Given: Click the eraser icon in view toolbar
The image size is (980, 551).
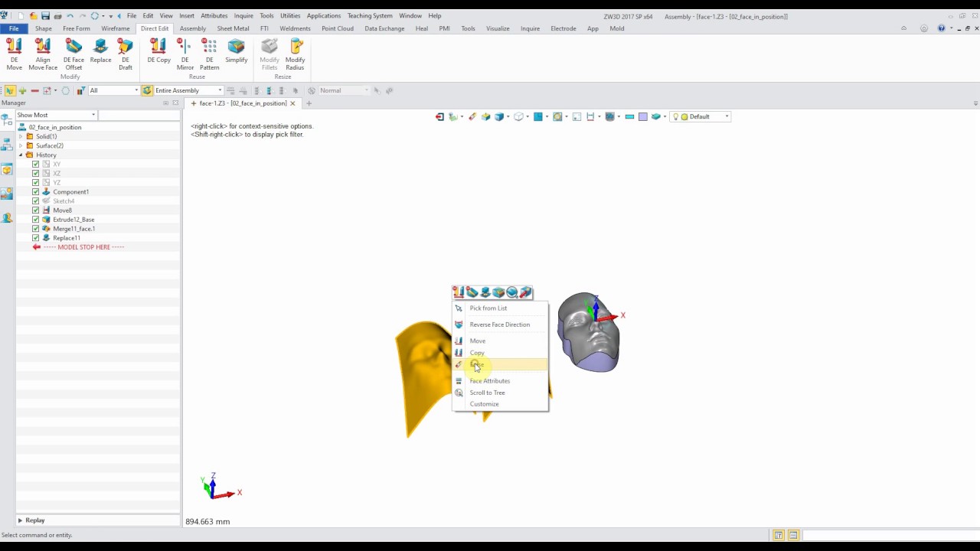Looking at the screenshot, I should [x=472, y=116].
